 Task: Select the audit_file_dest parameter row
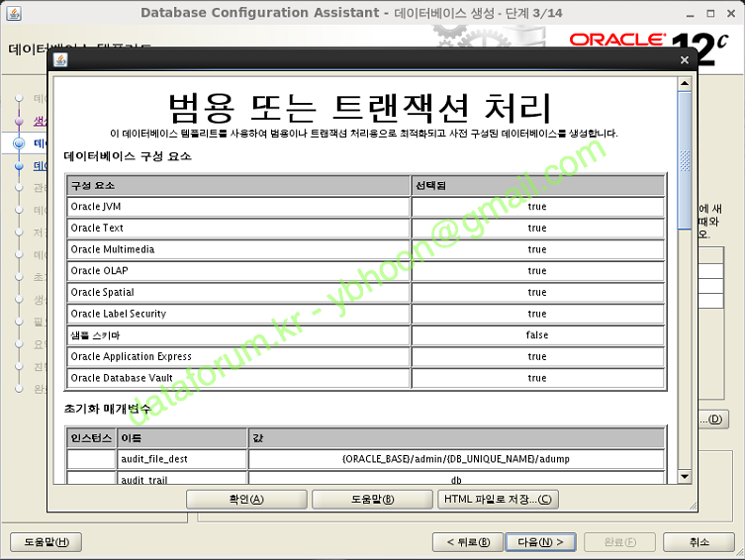click(x=181, y=459)
